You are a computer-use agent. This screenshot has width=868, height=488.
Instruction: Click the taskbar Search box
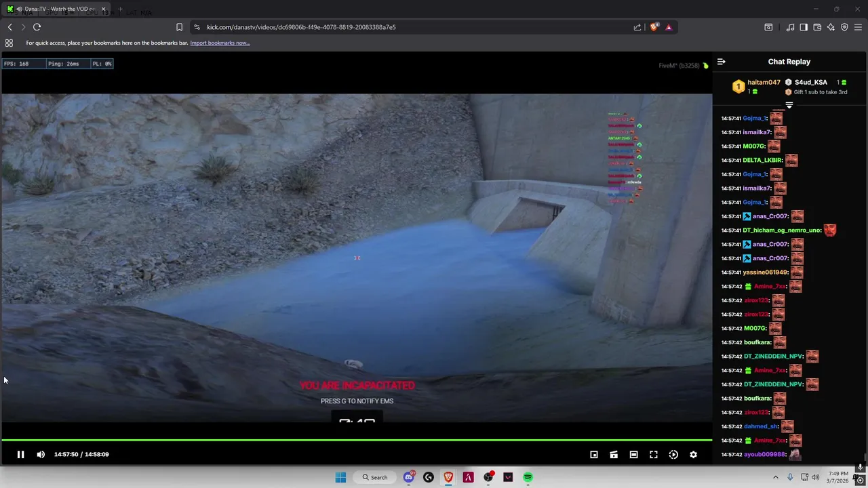[x=375, y=477]
